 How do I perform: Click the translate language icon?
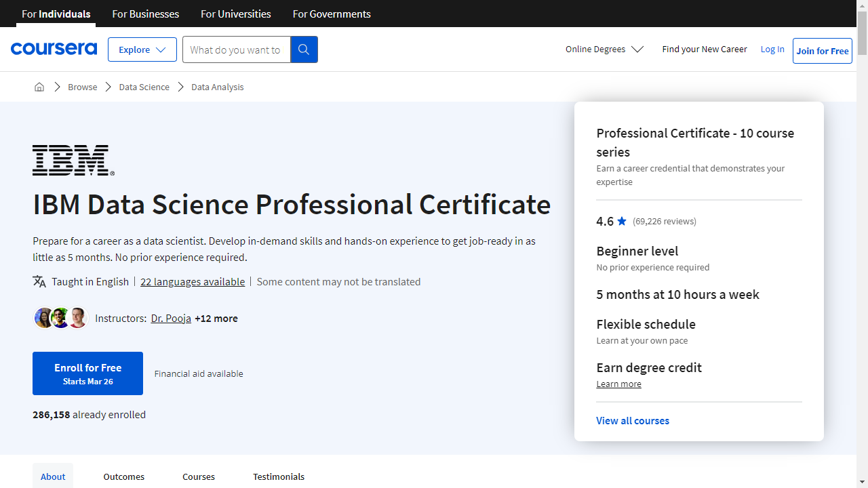tap(39, 281)
